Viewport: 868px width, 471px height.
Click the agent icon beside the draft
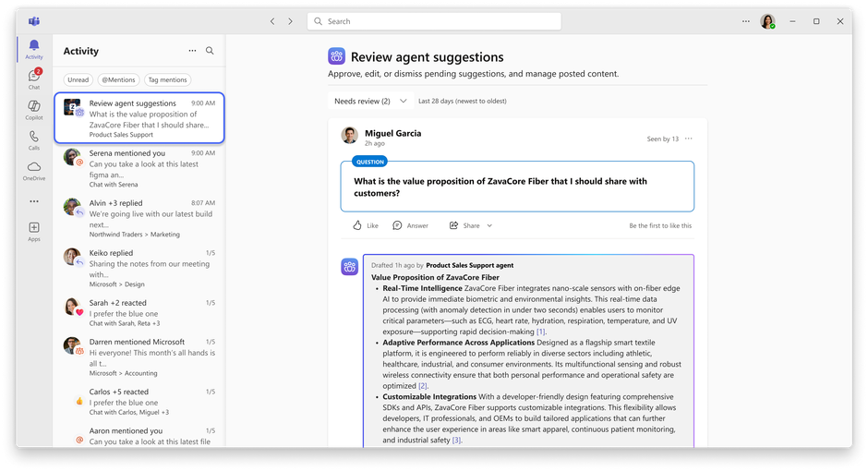click(349, 267)
